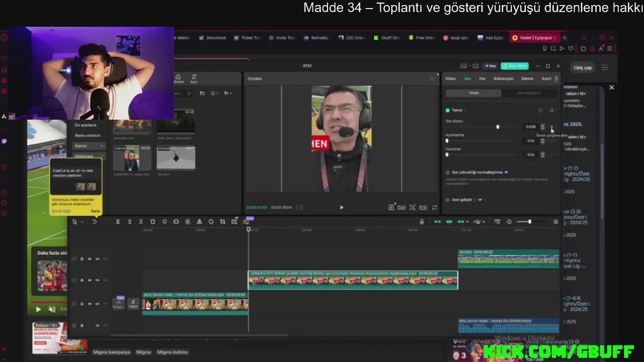Click the marker shield icon in timeline toolbar
The width and height of the screenshot is (644, 362).
164,222
